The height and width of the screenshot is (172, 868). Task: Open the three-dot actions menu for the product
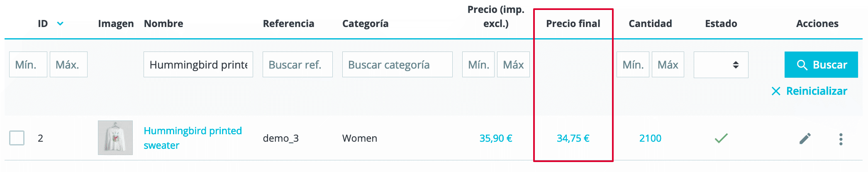coord(841,139)
